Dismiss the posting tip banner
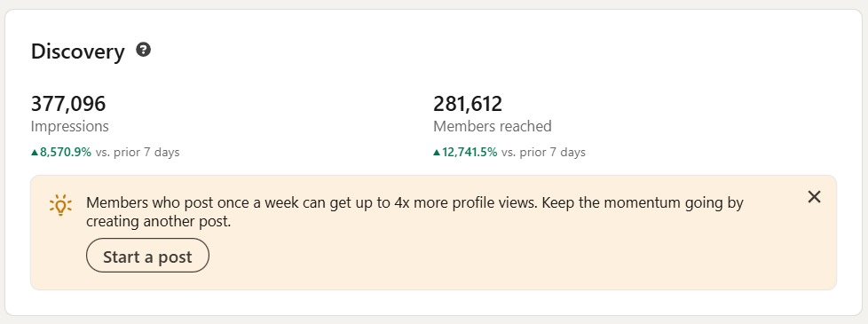 (x=814, y=196)
